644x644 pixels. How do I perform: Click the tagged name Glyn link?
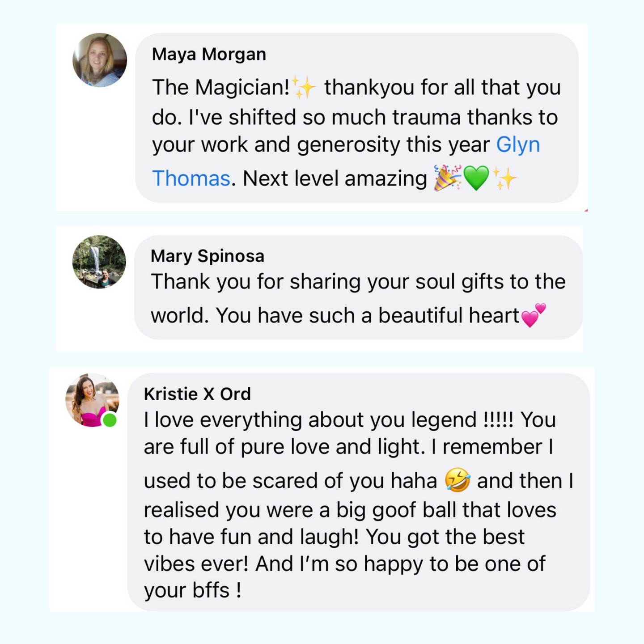tap(518, 144)
